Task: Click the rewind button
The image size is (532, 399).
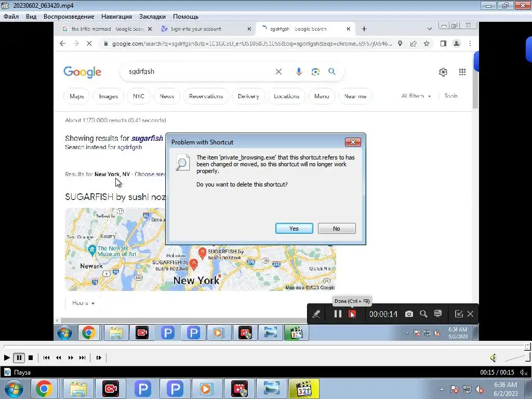Action: click(x=58, y=357)
